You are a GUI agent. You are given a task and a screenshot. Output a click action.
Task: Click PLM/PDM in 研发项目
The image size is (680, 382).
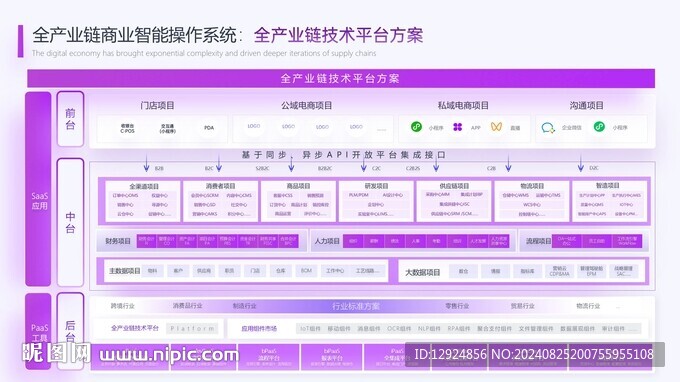tap(359, 195)
